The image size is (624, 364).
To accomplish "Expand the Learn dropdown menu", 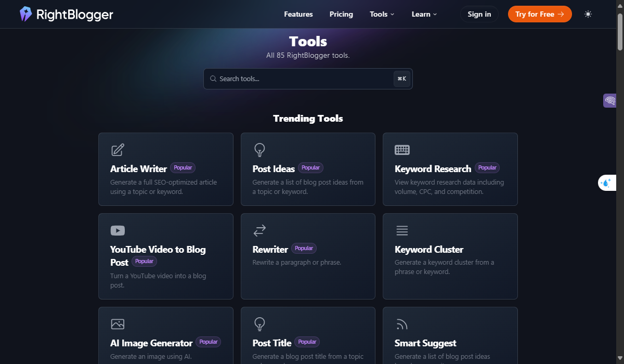I will 424,14.
